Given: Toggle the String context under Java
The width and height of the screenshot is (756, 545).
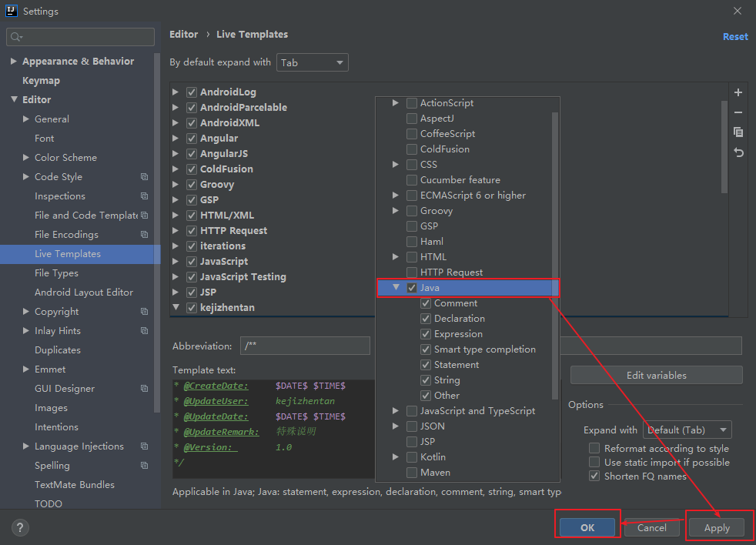Looking at the screenshot, I should [x=426, y=380].
